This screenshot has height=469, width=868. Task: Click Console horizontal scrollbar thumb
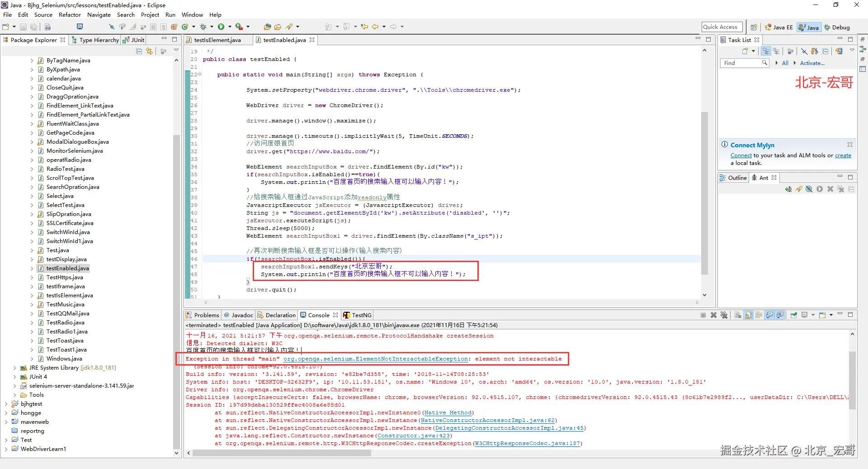point(282,453)
